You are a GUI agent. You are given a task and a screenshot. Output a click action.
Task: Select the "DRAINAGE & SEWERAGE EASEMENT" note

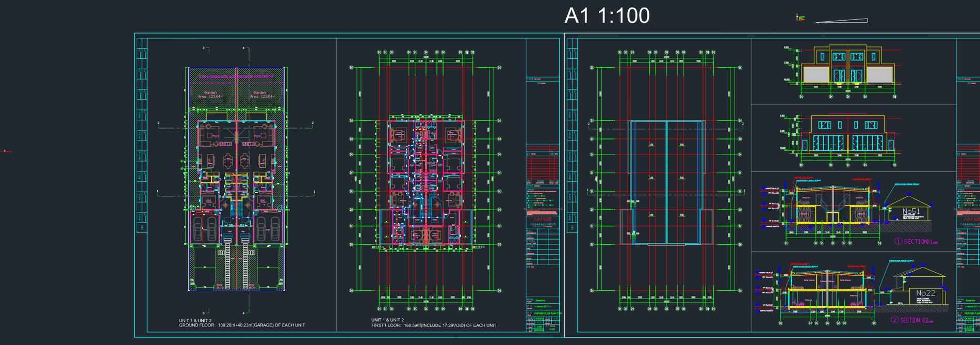tap(236, 76)
